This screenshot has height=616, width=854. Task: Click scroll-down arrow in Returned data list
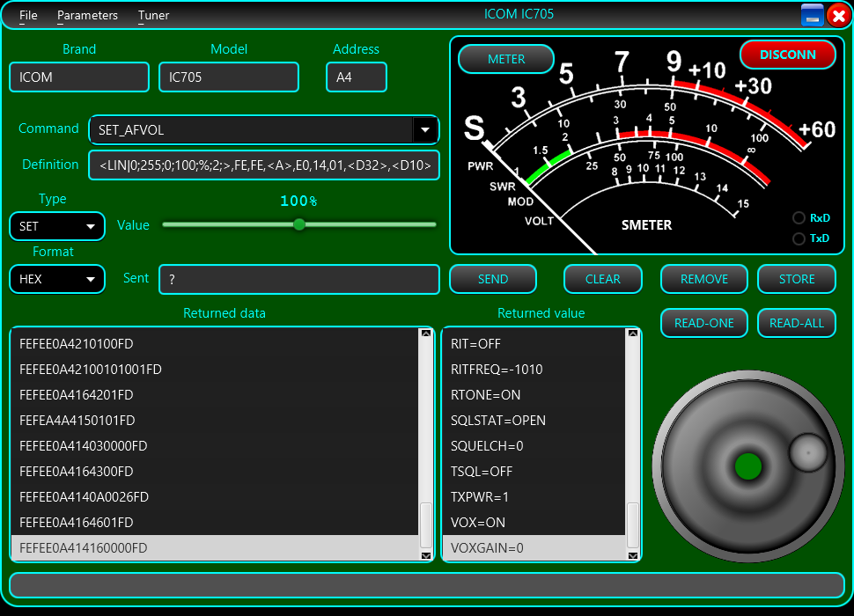click(x=426, y=555)
